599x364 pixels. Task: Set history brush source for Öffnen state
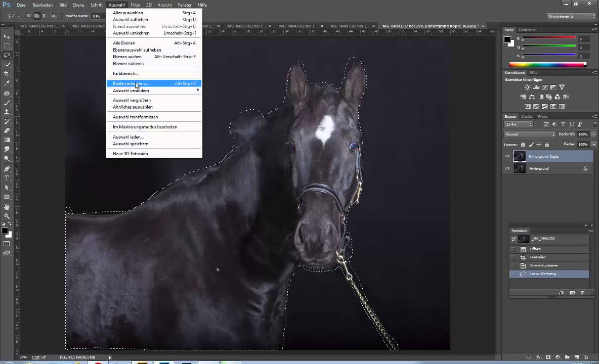(514, 249)
